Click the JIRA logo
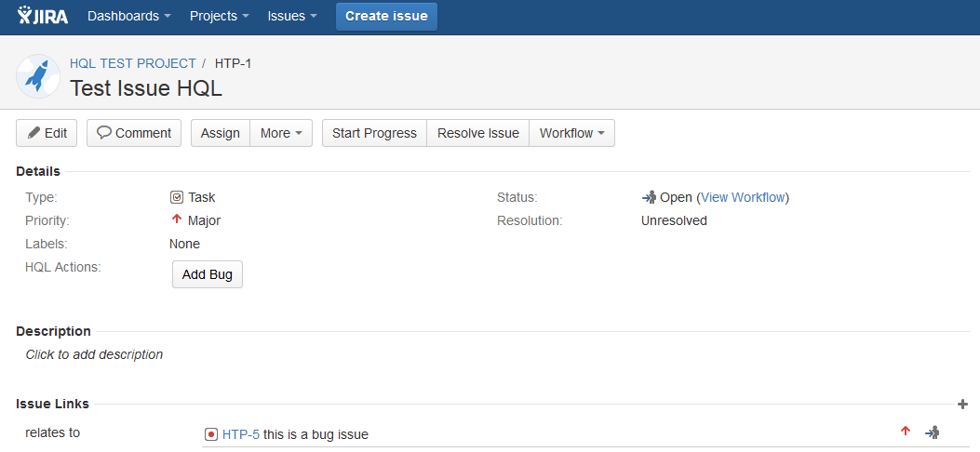This screenshot has height=452, width=980. tap(44, 16)
